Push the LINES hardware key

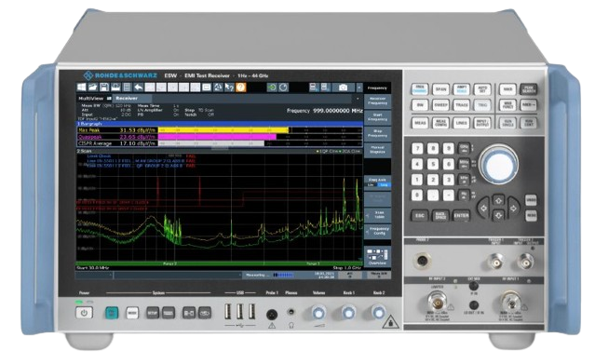462,123
